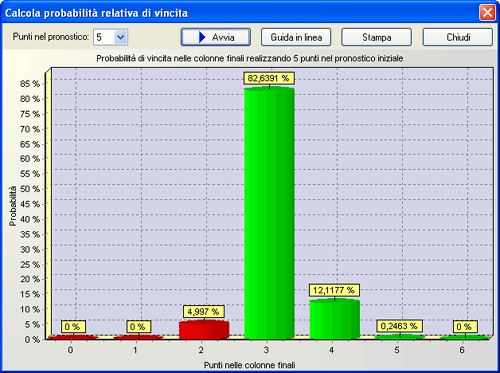
Task: Click the 12,1177 % bar label
Action: point(334,290)
